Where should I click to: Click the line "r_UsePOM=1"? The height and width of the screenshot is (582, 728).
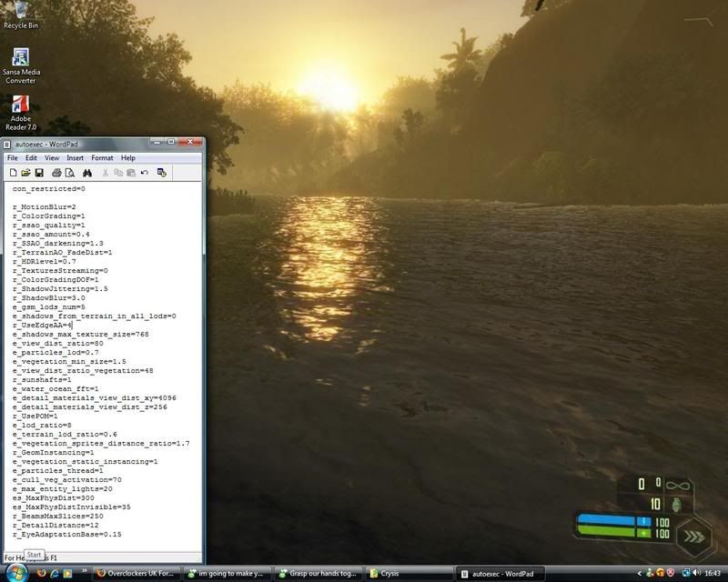(35, 416)
